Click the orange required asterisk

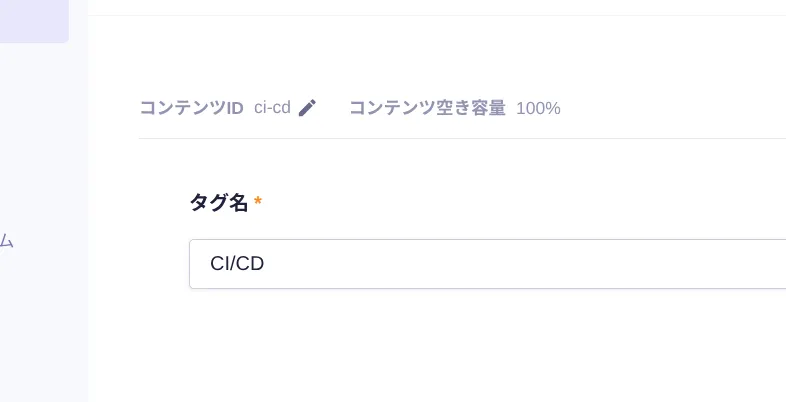click(258, 203)
